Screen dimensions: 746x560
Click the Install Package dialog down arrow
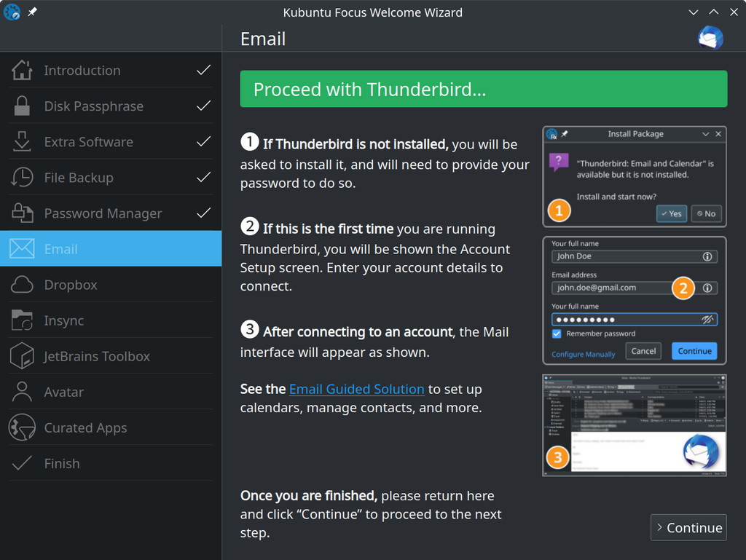tap(705, 134)
